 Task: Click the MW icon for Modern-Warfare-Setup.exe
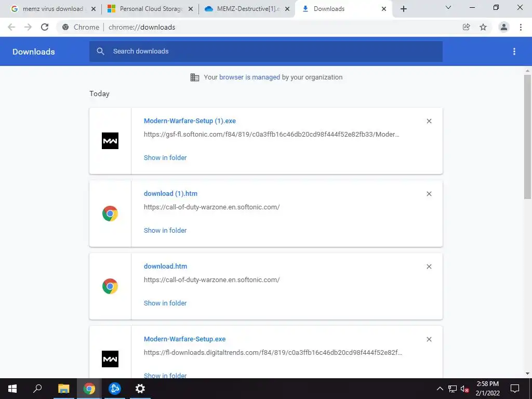pos(110,359)
